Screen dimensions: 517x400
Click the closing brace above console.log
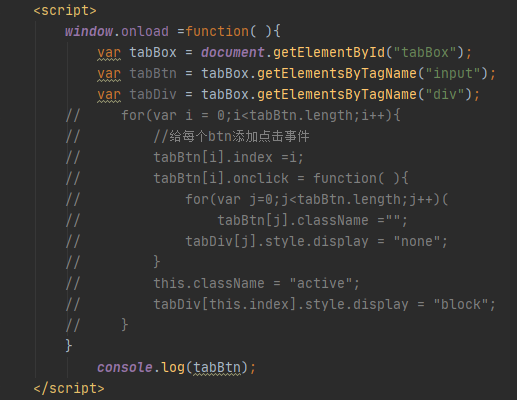click(x=69, y=346)
